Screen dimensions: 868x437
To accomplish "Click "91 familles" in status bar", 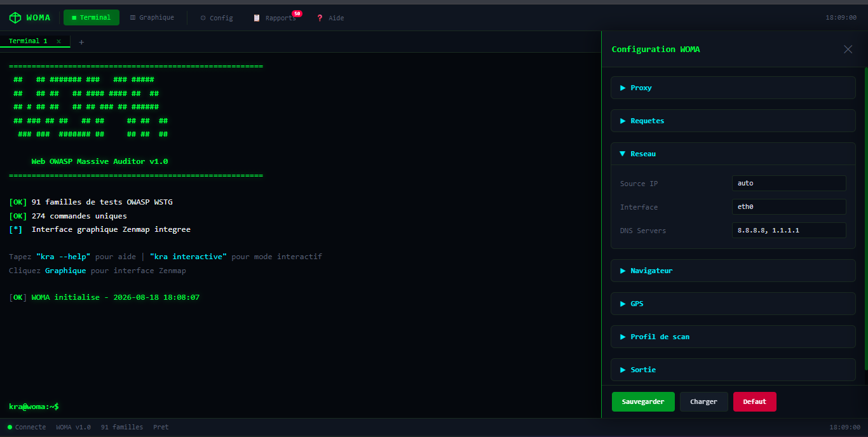I will pos(122,427).
